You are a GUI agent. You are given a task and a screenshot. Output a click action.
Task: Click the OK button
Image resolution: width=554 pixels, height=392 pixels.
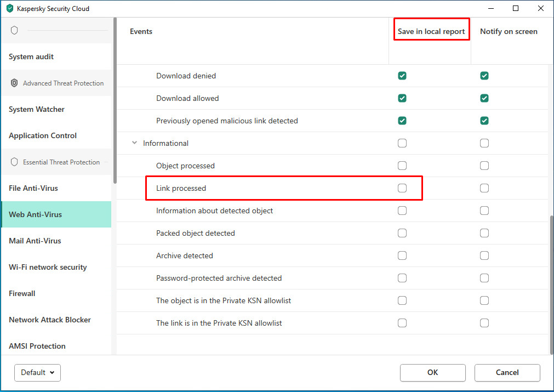click(x=432, y=373)
